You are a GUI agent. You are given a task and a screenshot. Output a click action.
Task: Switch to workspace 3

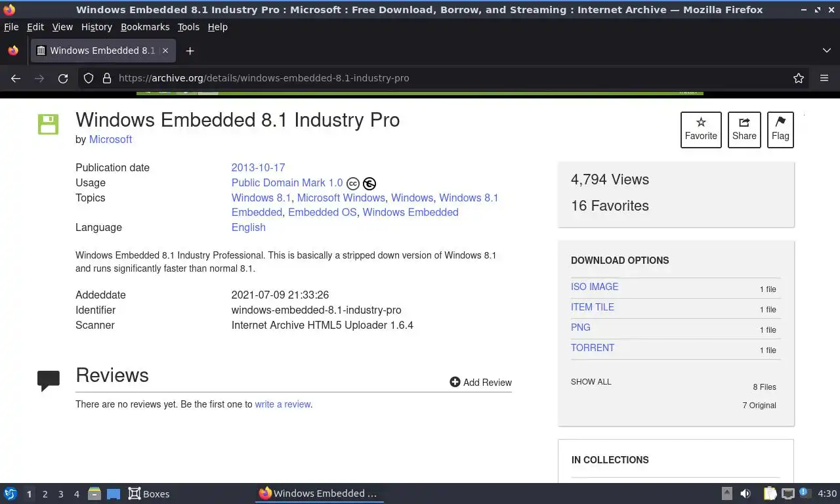coord(60,494)
